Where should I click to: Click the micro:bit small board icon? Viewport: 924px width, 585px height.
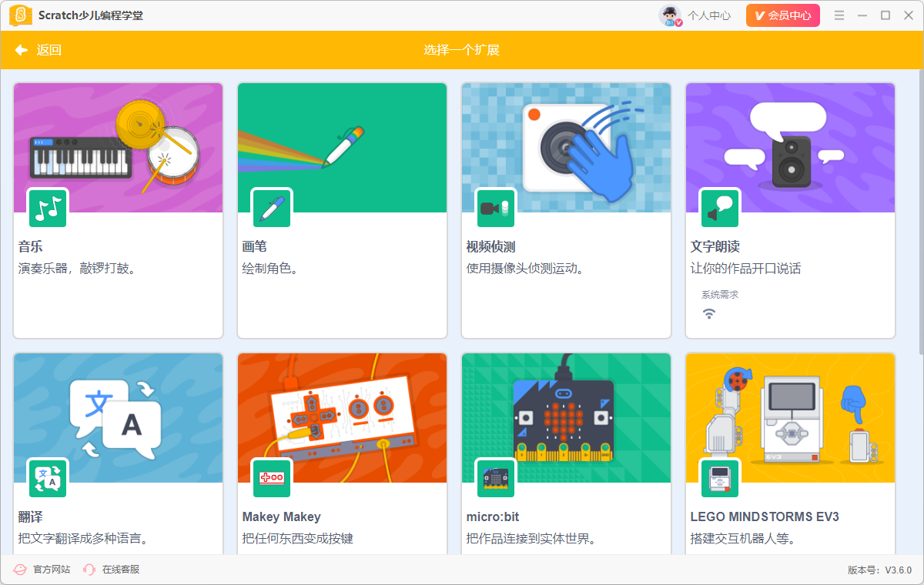496,478
